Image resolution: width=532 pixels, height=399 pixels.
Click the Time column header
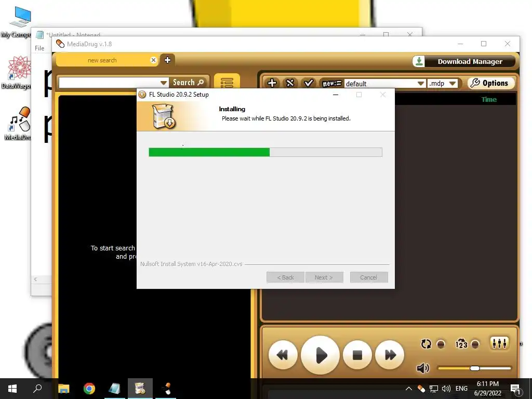tap(489, 99)
